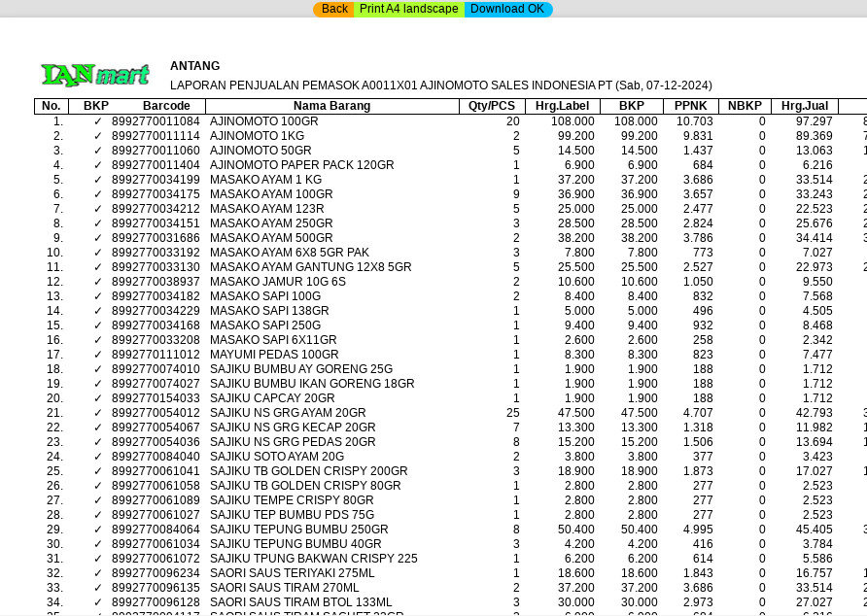867x616 pixels.
Task: Select barcode 8992770011114 for AJINOMOTO 1KG
Action: [156, 136]
